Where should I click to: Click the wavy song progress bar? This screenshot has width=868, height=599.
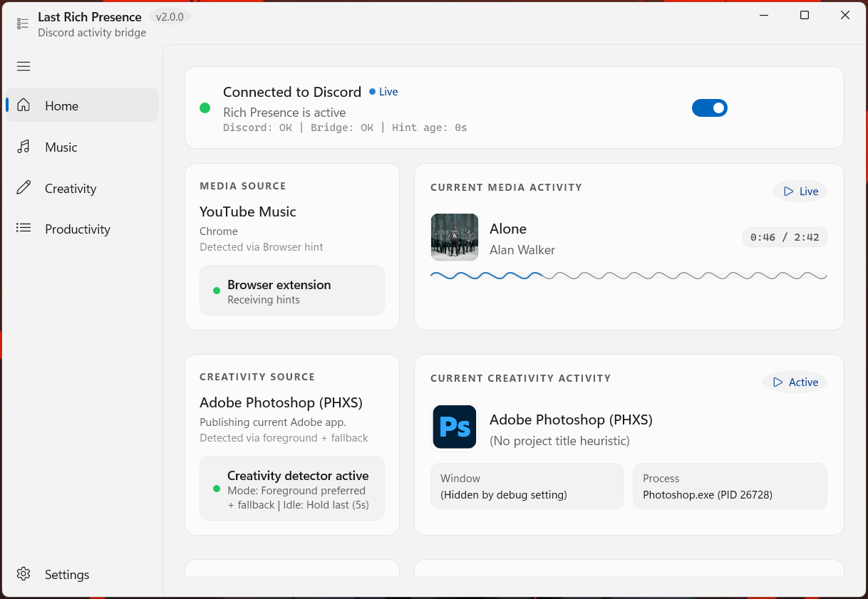[x=629, y=276]
